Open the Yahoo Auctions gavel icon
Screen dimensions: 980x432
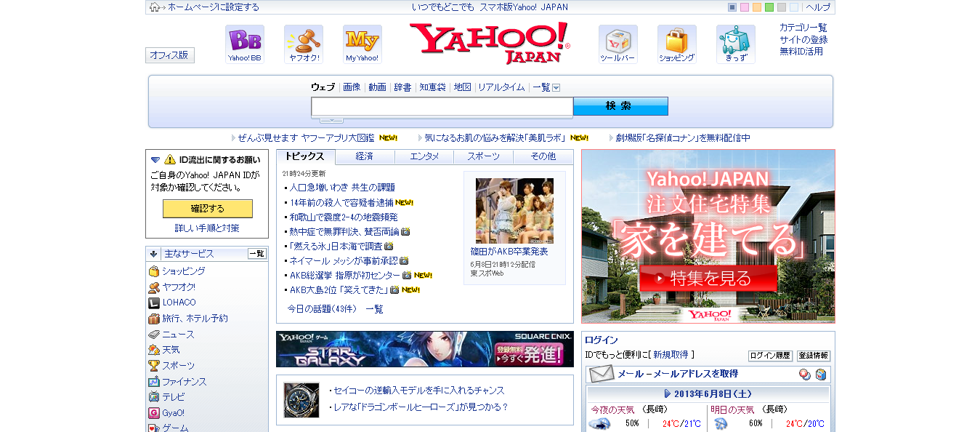click(304, 44)
